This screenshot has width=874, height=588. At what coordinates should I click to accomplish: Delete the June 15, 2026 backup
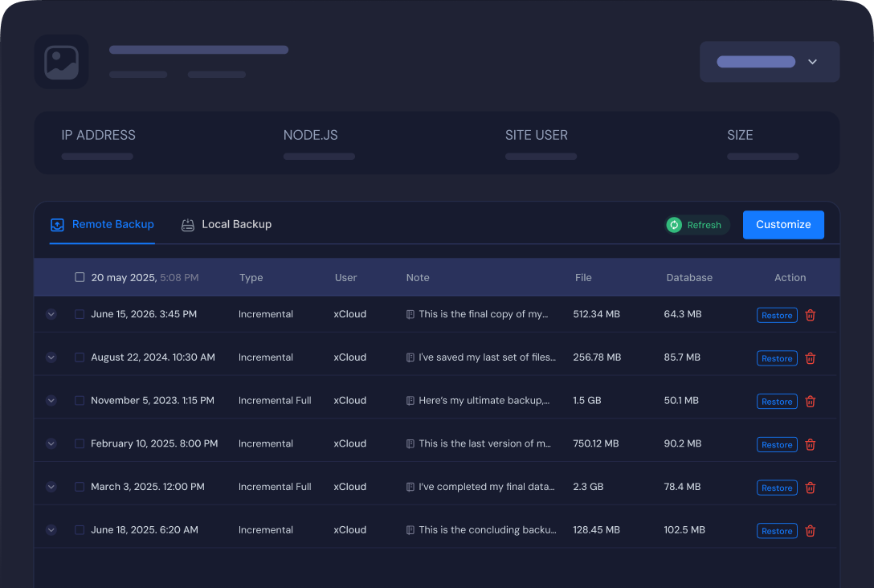[x=810, y=315]
